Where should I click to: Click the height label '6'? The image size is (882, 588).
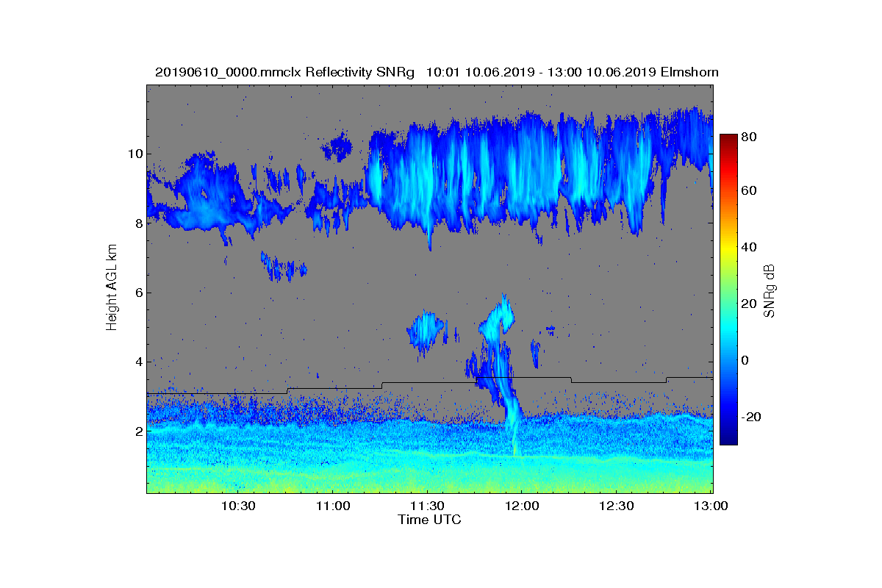[137, 293]
